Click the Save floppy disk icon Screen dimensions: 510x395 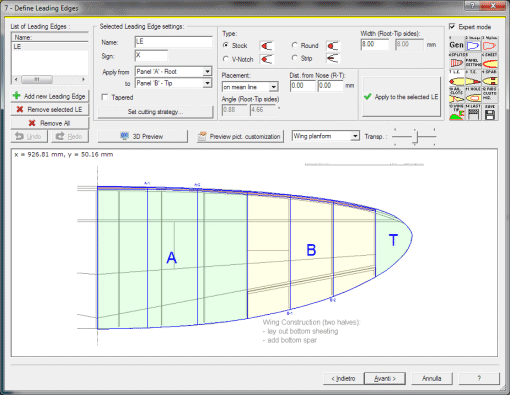(489, 112)
